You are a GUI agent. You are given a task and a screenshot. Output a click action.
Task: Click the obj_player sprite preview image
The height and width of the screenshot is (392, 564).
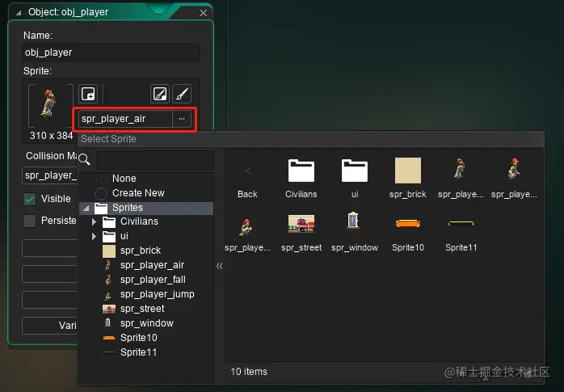[48, 104]
